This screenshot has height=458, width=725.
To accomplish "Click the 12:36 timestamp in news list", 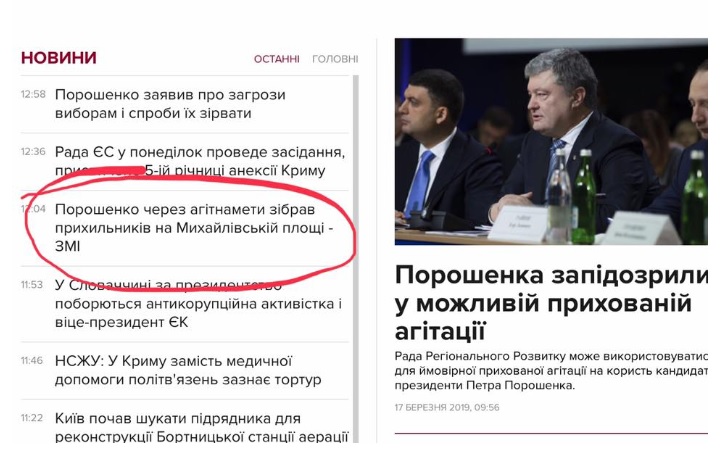I will point(33,152).
